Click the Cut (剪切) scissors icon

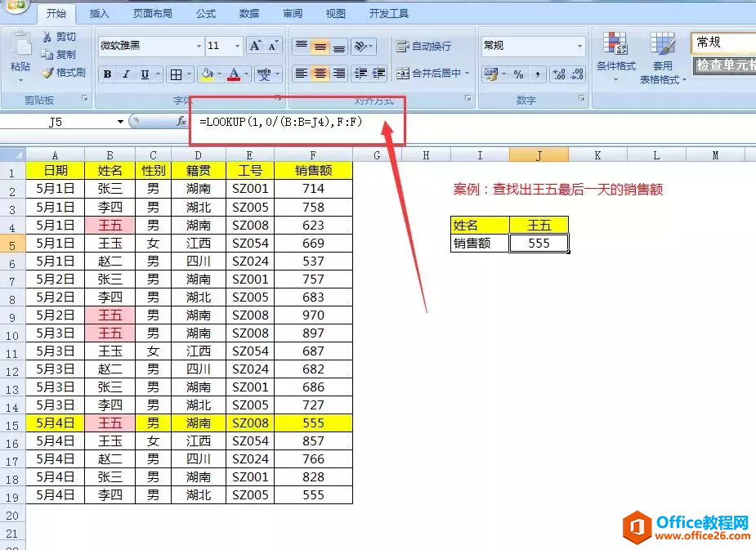point(47,37)
